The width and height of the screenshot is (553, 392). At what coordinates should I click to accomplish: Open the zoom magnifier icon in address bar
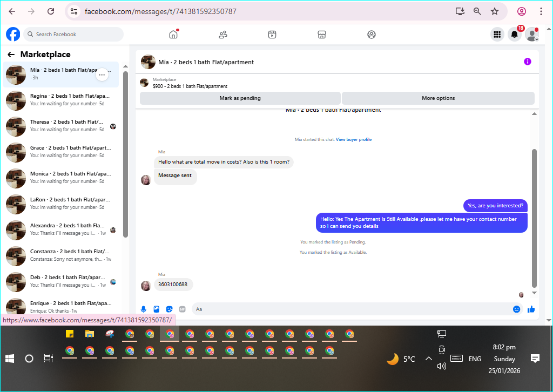click(477, 11)
